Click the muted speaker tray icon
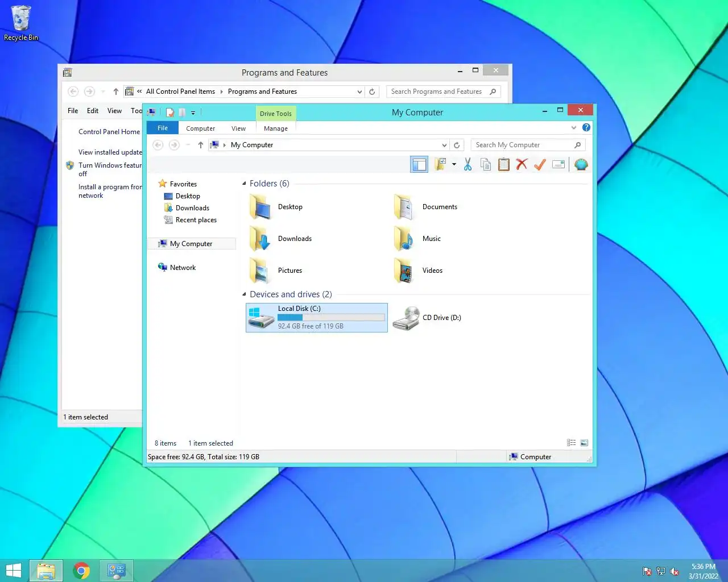Screen dimensions: 728x582 pos(674,571)
